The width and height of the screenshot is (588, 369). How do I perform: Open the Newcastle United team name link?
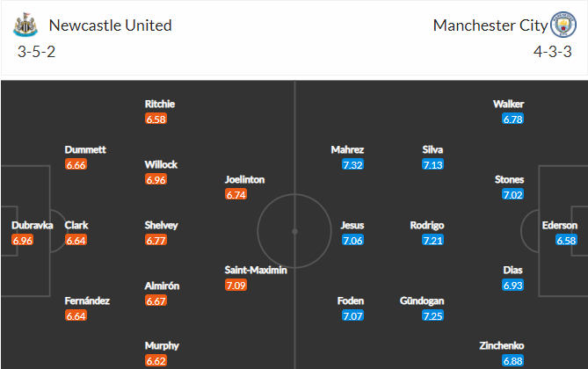(x=110, y=25)
